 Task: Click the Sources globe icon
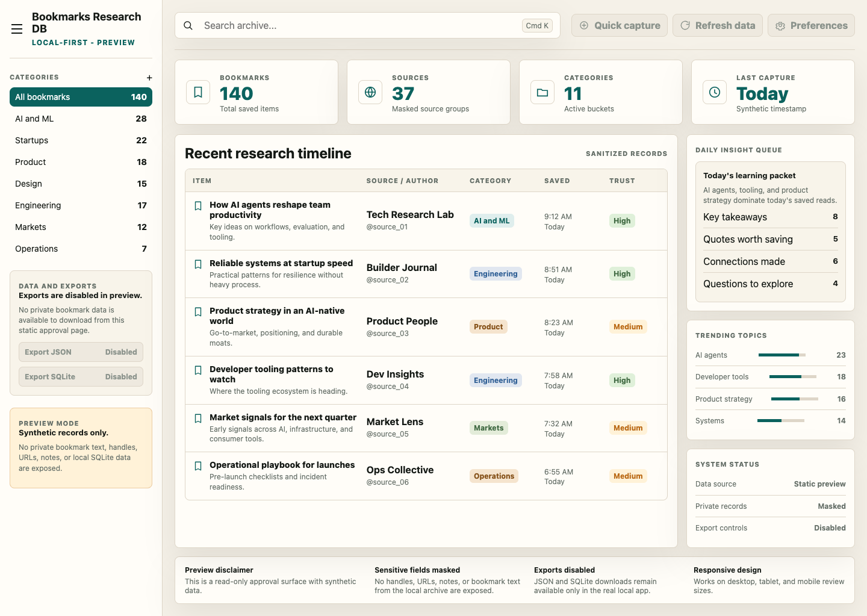[x=370, y=92]
